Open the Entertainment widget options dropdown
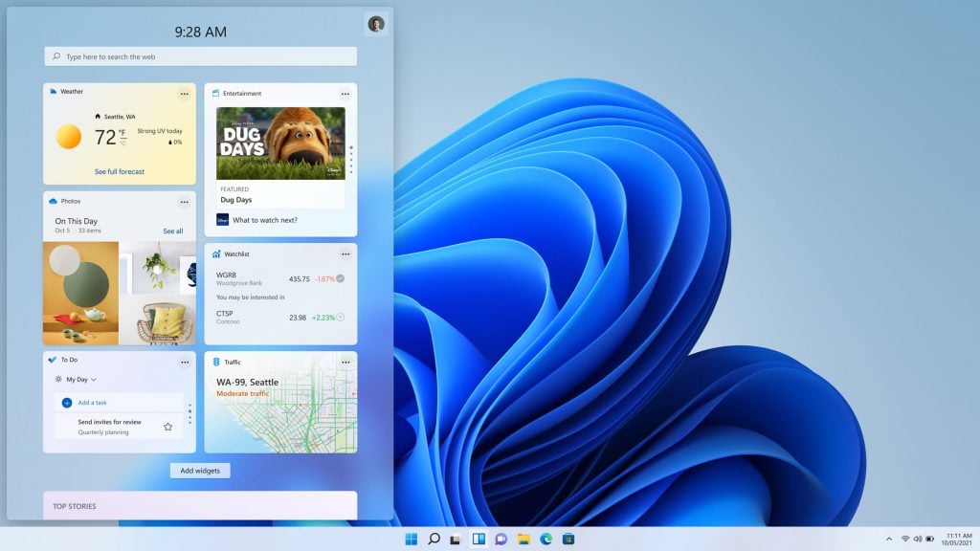The height and width of the screenshot is (551, 980). [345, 94]
